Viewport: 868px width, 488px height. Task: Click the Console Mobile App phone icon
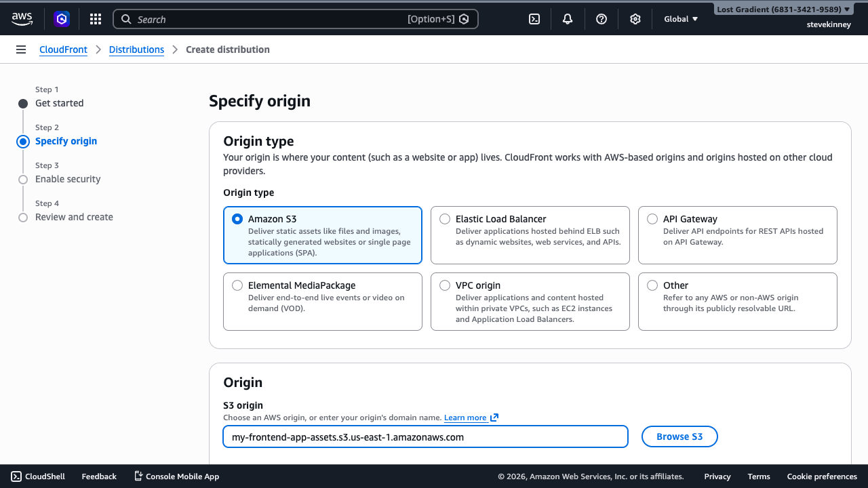[138, 476]
